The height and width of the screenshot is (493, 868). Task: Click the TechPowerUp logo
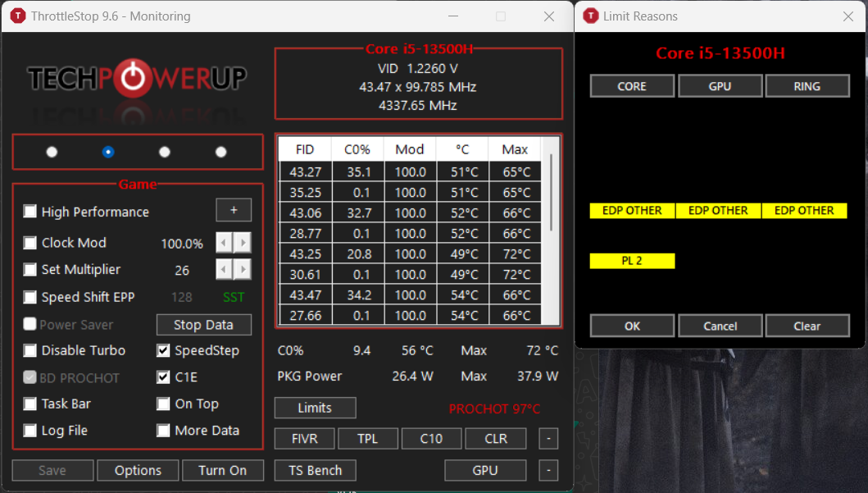[137, 78]
